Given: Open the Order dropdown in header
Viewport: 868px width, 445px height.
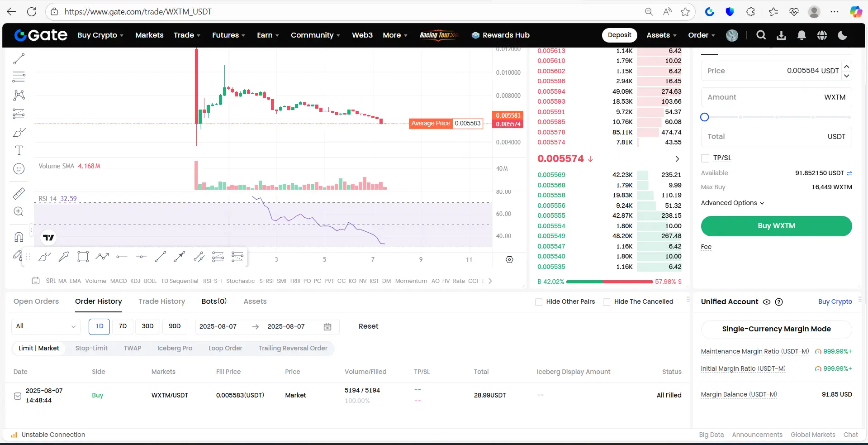Looking at the screenshot, I should click(x=702, y=35).
